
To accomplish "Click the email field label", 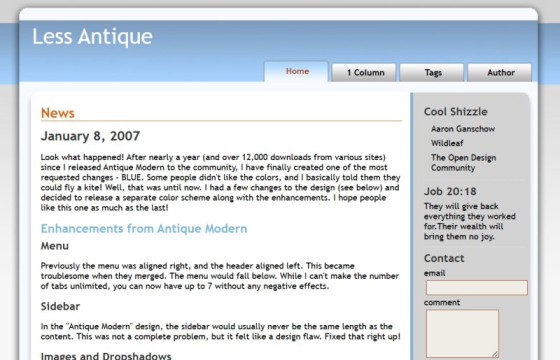I will (434, 273).
